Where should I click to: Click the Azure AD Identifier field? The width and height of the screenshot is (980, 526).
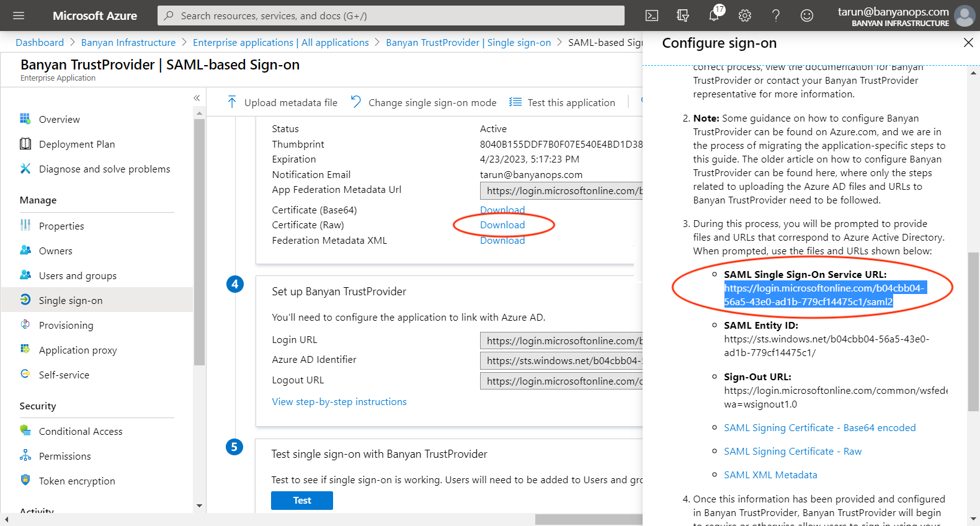561,360
